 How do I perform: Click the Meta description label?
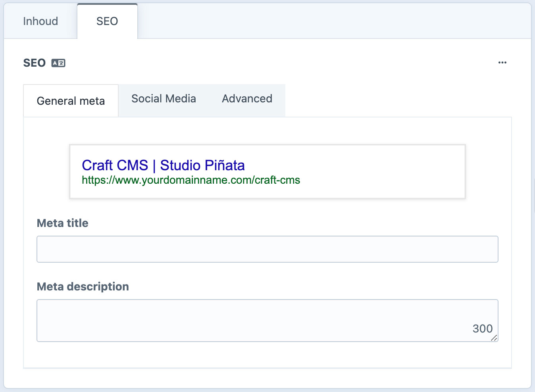(83, 286)
